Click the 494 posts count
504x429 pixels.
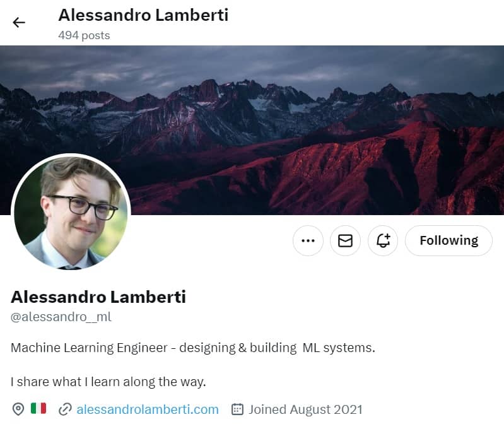tap(85, 35)
